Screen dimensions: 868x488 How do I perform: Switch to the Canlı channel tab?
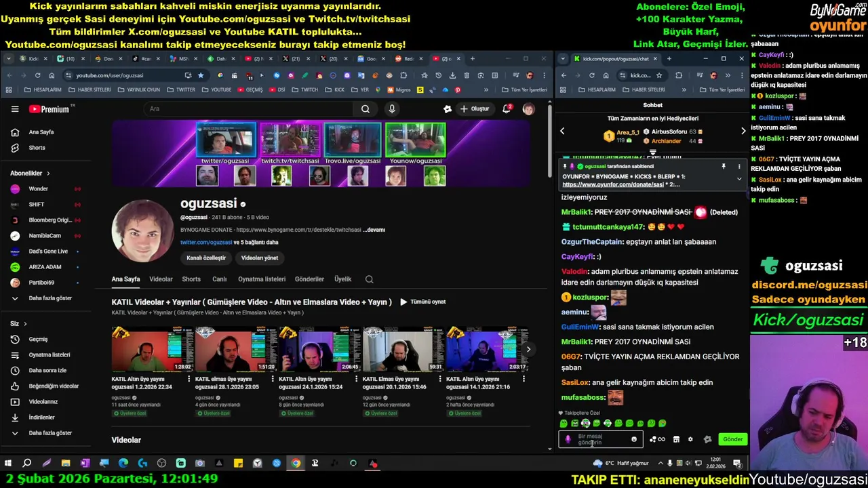[219, 279]
